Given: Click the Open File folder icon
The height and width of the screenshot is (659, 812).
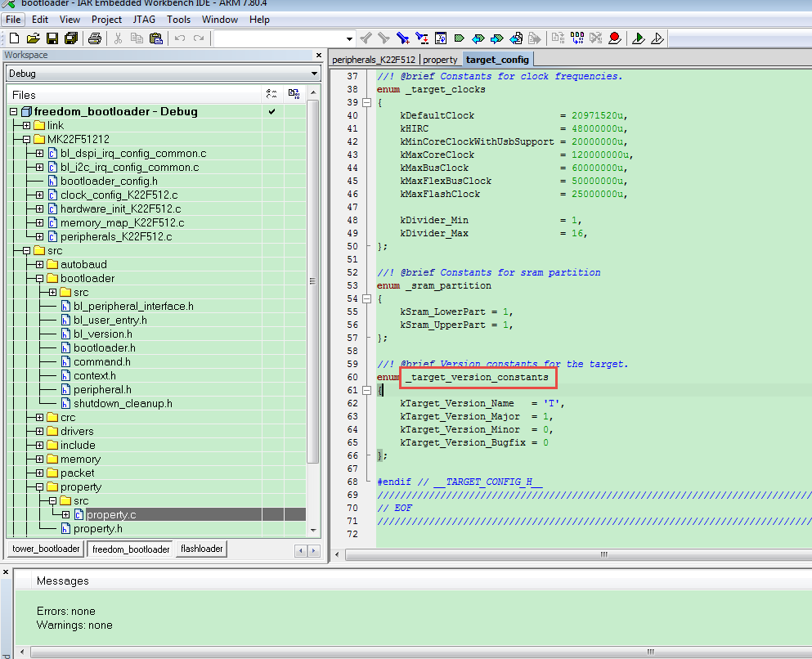Looking at the screenshot, I should pyautogui.click(x=34, y=38).
